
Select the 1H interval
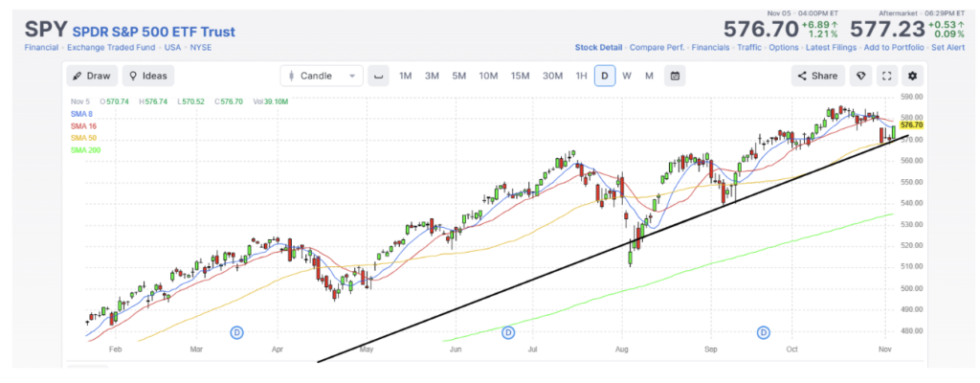point(581,76)
